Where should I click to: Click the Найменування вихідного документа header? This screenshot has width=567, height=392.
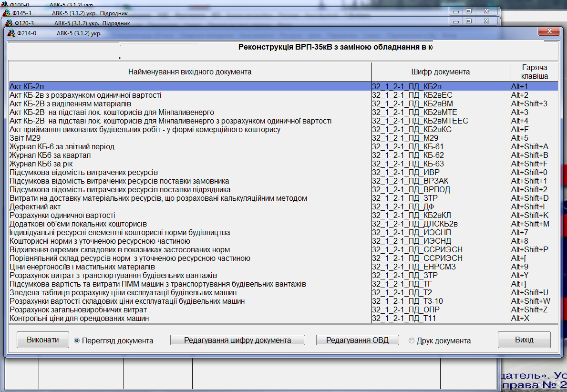(x=189, y=72)
